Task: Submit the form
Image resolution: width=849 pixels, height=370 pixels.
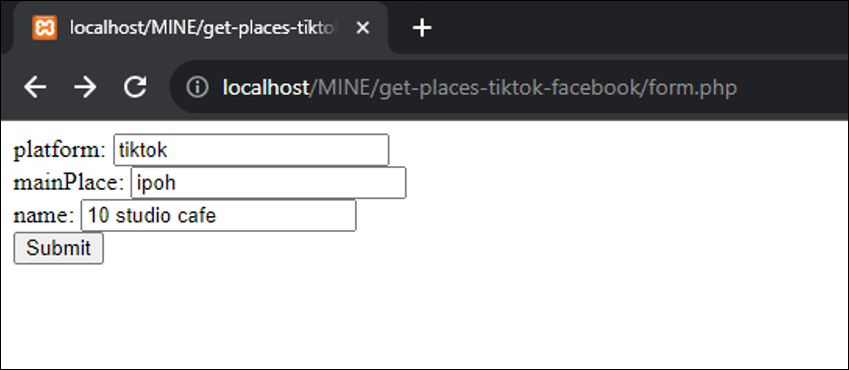Action: pos(58,248)
